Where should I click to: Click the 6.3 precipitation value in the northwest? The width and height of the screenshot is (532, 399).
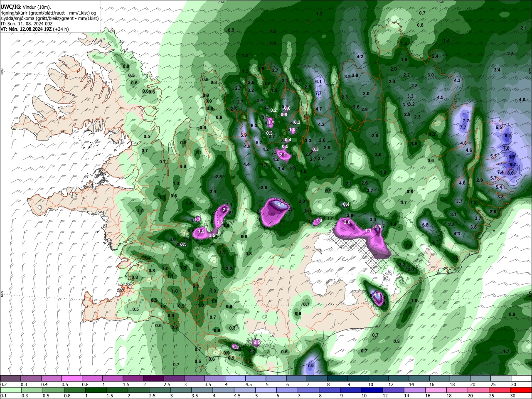(254, 126)
